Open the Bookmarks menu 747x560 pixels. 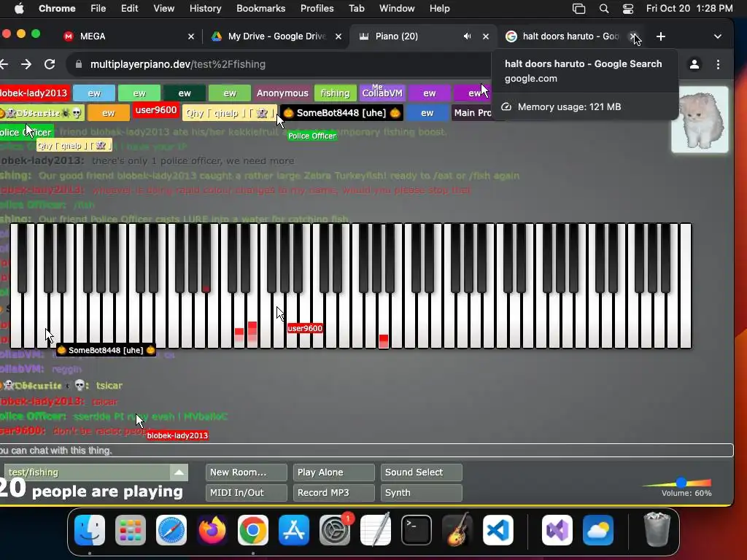260,9
